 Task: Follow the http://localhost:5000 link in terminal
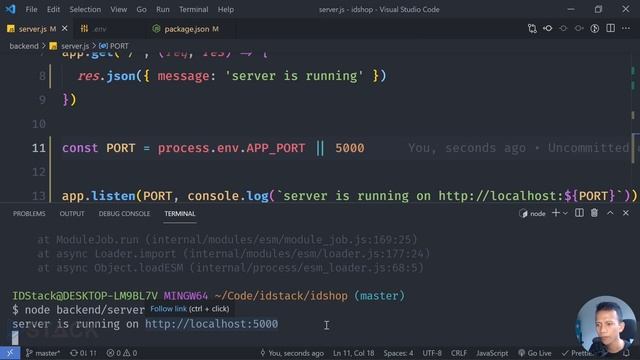(x=211, y=324)
